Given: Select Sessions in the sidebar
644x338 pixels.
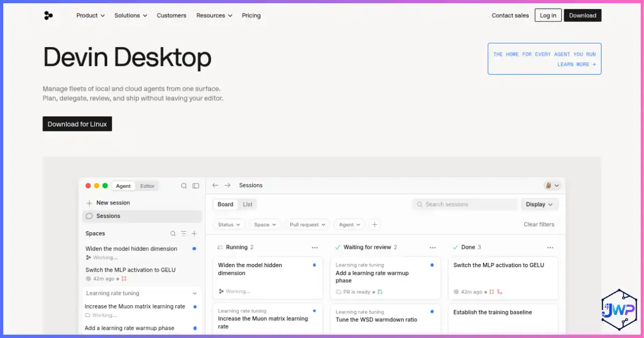Looking at the screenshot, I should (x=142, y=216).
